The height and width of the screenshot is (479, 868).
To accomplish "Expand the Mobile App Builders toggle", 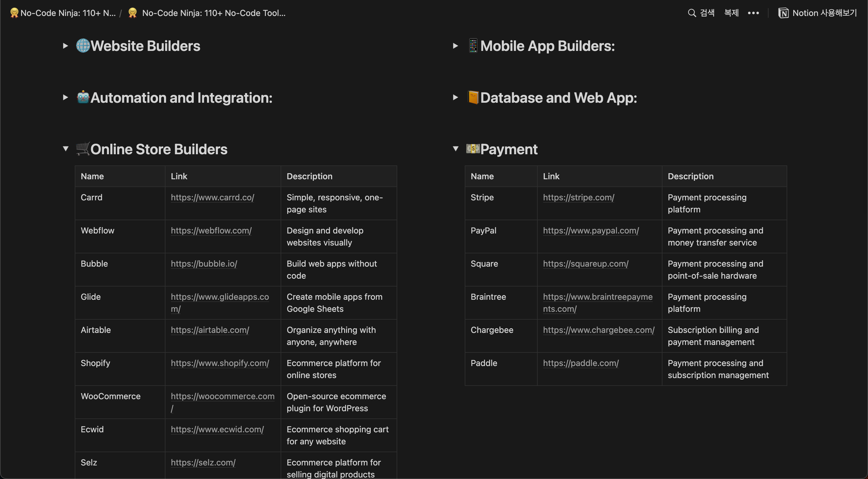I will pyautogui.click(x=455, y=46).
